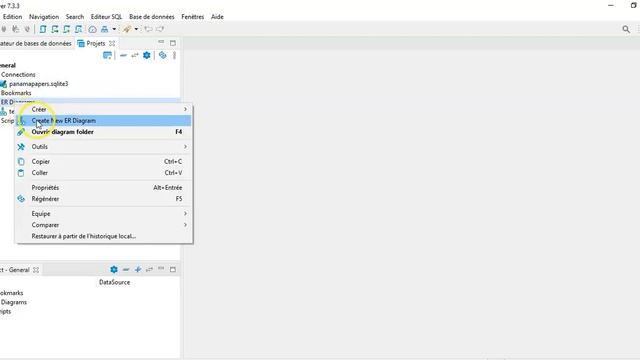Close the Project - General tab
Image resolution: width=640 pixels, height=360 pixels.
click(36, 270)
